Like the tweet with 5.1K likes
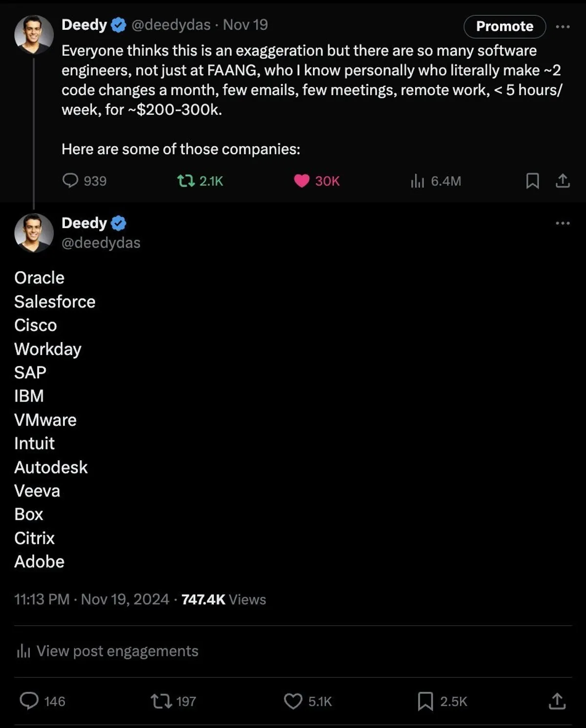586x728 pixels. click(x=293, y=702)
